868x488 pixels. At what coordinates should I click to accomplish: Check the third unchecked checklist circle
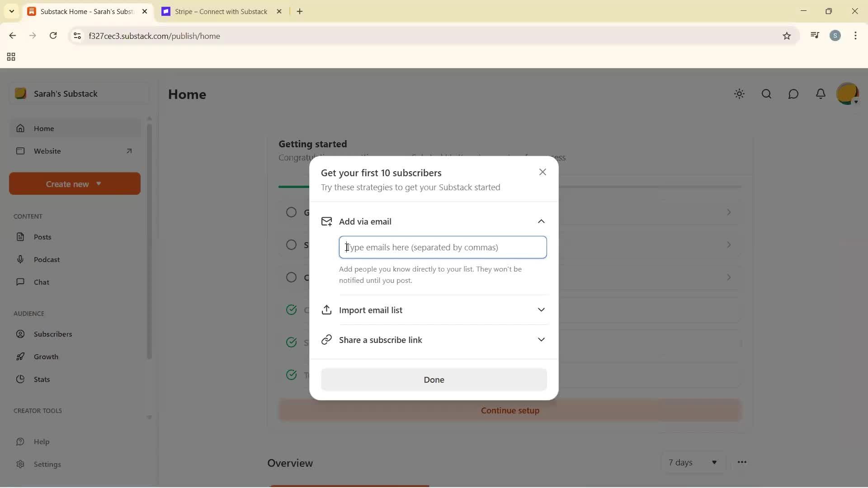[292, 277]
